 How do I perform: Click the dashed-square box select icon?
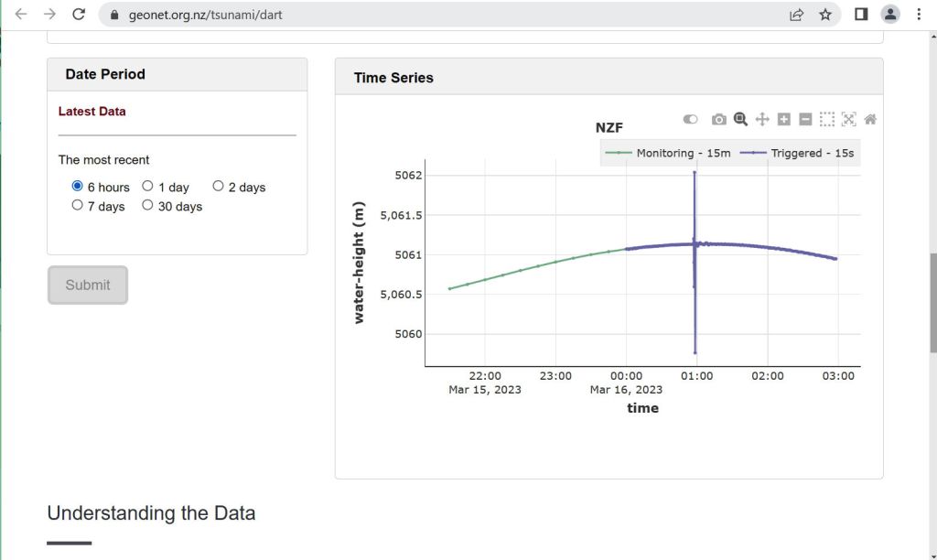click(827, 120)
